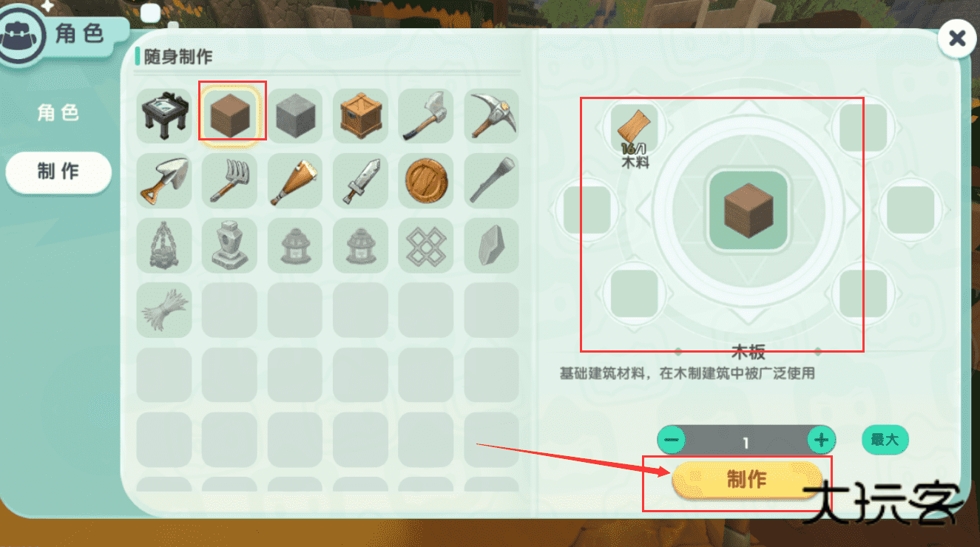Click the 木料 ingredient slot

635,127
